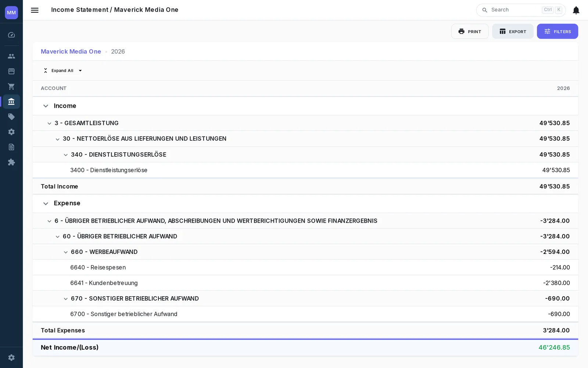Open the Expand All dropdown arrow

click(80, 71)
